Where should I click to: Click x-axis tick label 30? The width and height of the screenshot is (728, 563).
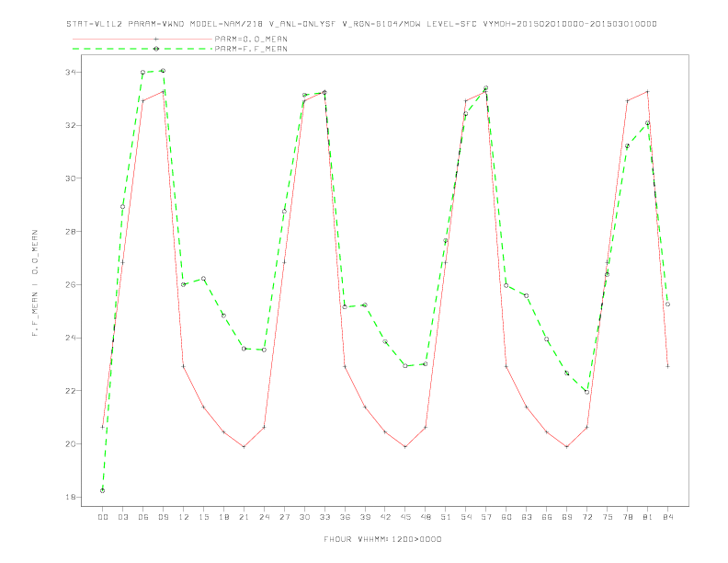click(x=304, y=517)
